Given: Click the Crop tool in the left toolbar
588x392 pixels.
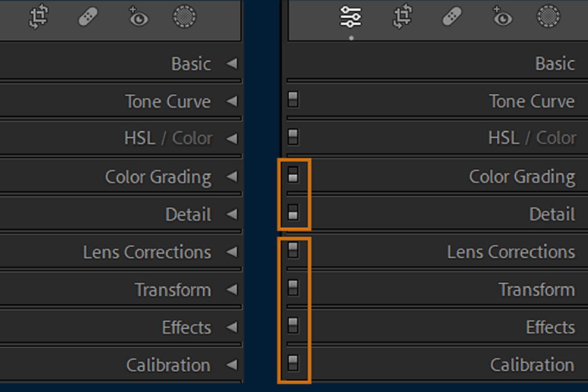Looking at the screenshot, I should 39,17.
